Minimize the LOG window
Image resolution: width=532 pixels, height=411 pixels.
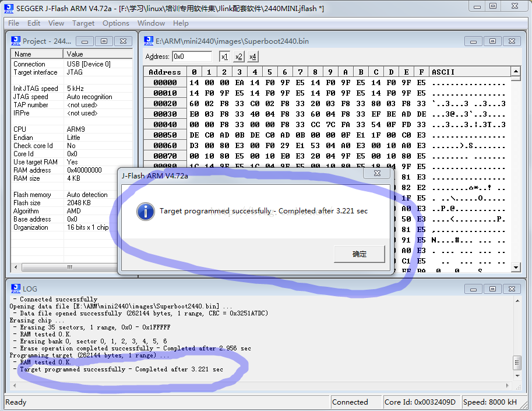tap(473, 289)
